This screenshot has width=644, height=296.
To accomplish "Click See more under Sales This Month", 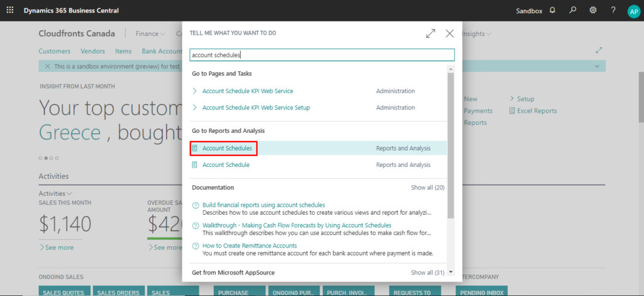I will click(x=57, y=248).
